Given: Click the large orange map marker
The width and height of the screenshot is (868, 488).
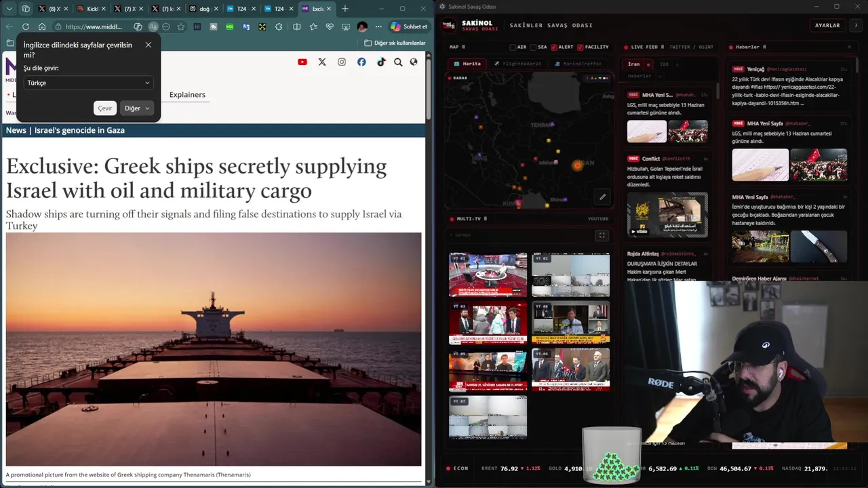Looking at the screenshot, I should coord(578,165).
